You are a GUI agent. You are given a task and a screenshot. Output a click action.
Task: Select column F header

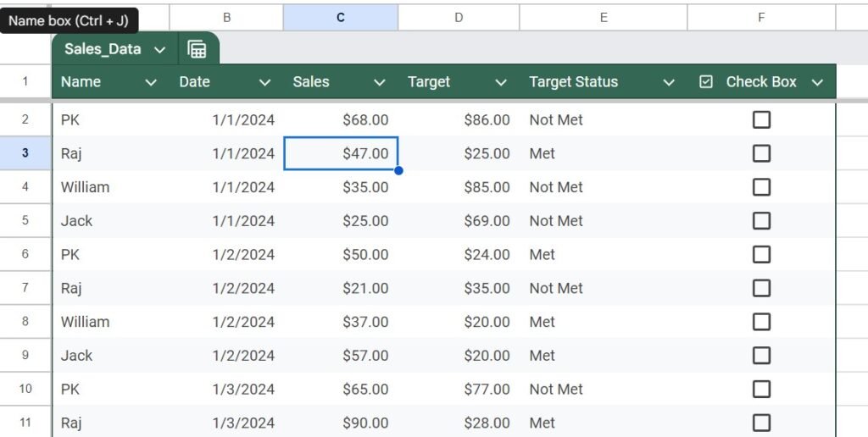(761, 17)
